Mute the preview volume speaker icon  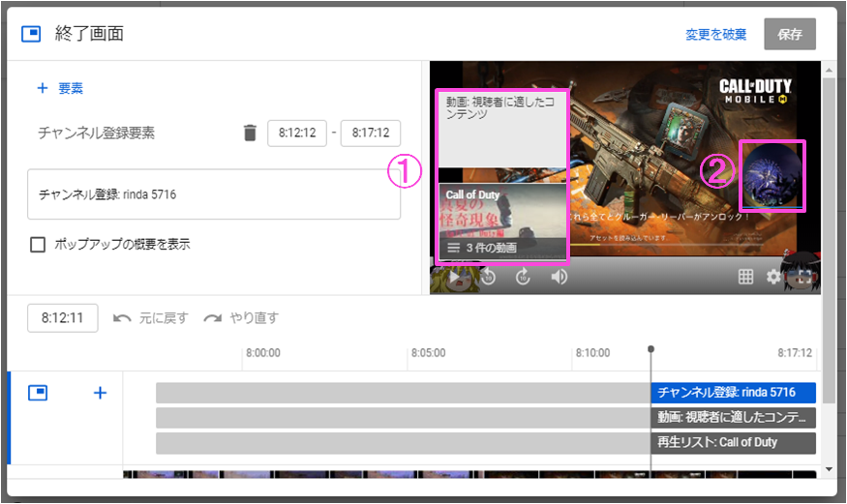[x=560, y=277]
